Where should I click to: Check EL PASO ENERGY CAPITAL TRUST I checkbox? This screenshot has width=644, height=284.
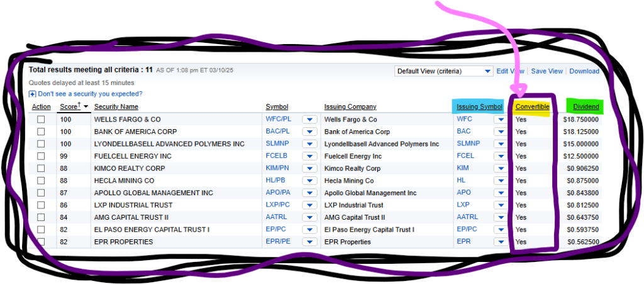41,229
